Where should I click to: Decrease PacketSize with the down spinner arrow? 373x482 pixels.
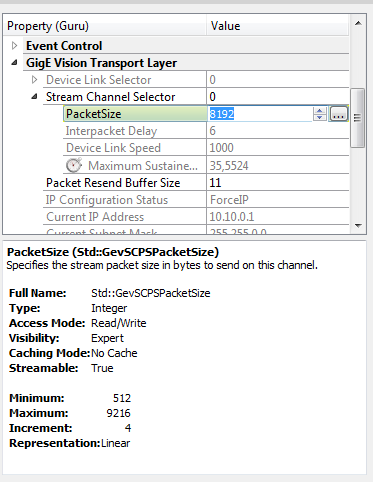320,117
